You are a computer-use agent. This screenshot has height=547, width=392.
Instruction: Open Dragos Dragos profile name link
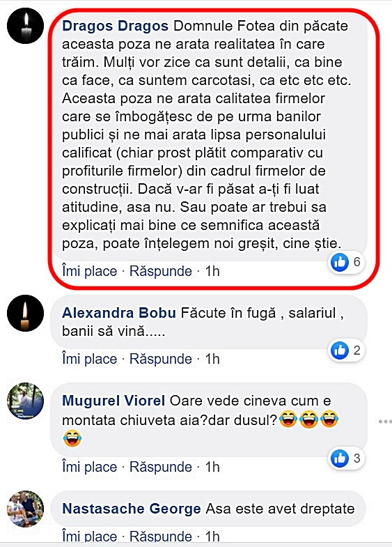(115, 26)
